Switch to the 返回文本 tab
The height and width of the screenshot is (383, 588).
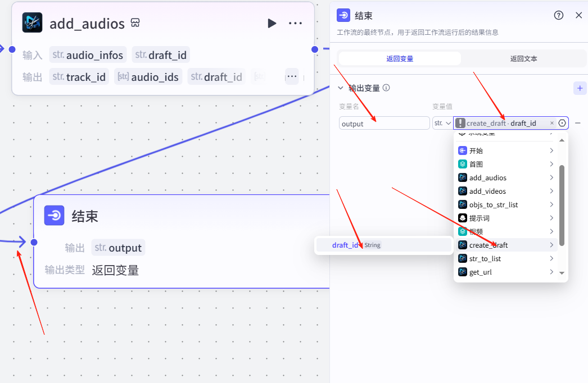(524, 58)
